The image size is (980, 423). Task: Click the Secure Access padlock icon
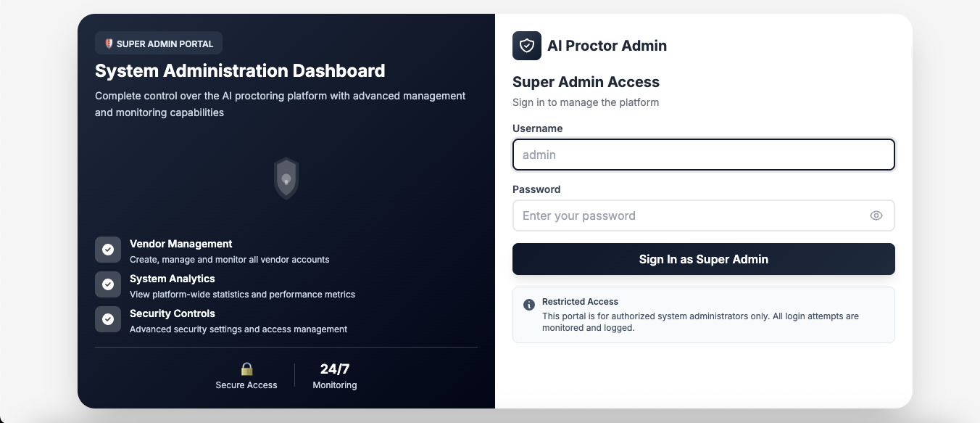[x=246, y=369]
